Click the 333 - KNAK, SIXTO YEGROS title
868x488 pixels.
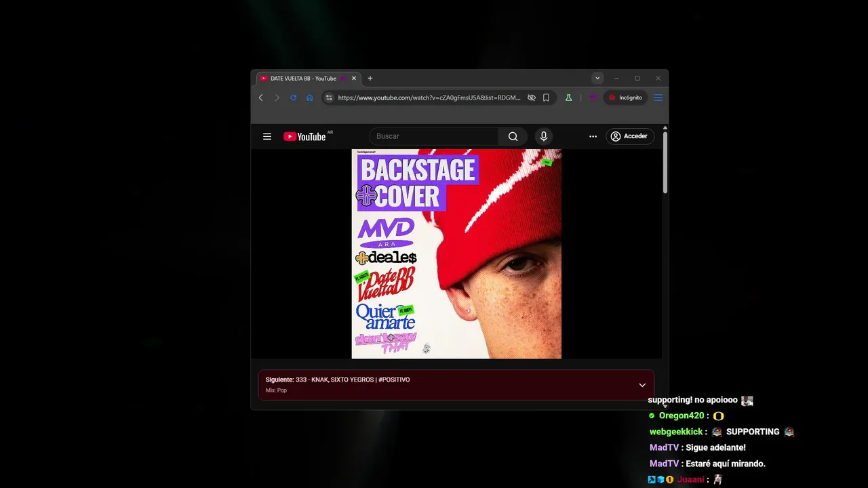point(353,380)
